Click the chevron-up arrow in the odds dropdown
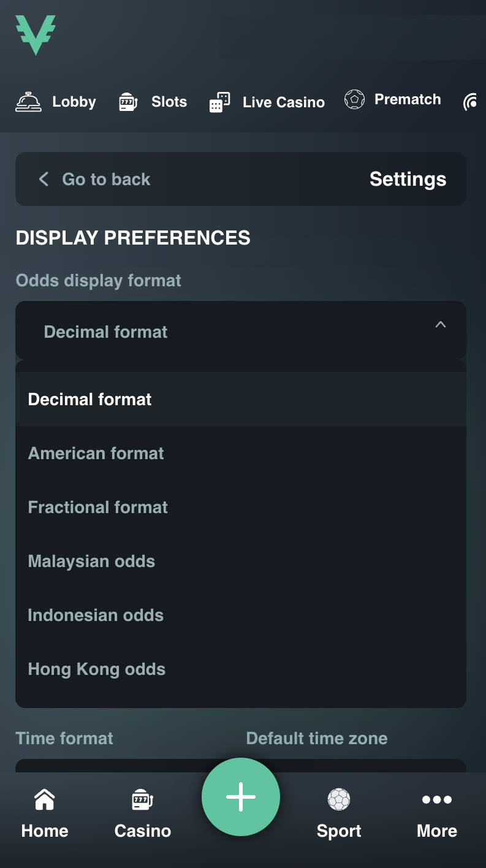 click(x=441, y=325)
